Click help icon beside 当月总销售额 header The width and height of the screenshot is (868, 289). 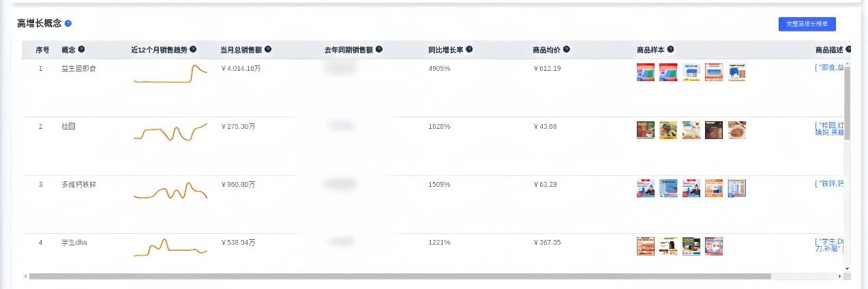pyautogui.click(x=268, y=49)
